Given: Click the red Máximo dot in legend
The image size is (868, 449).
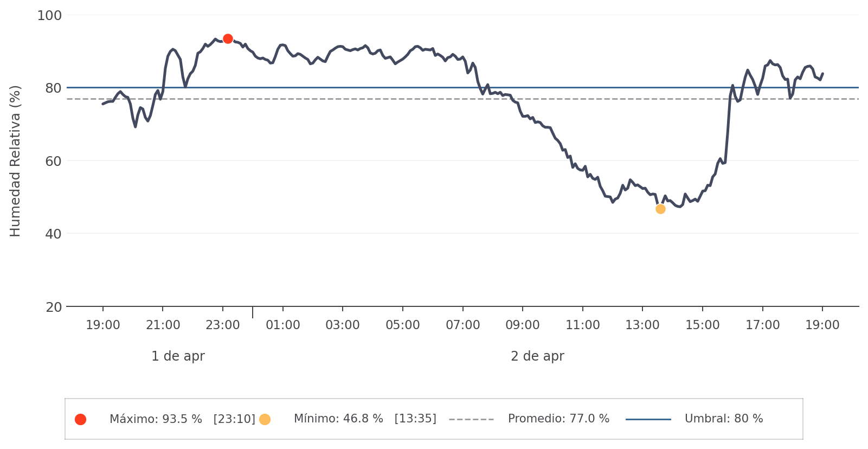Looking at the screenshot, I should [80, 419].
